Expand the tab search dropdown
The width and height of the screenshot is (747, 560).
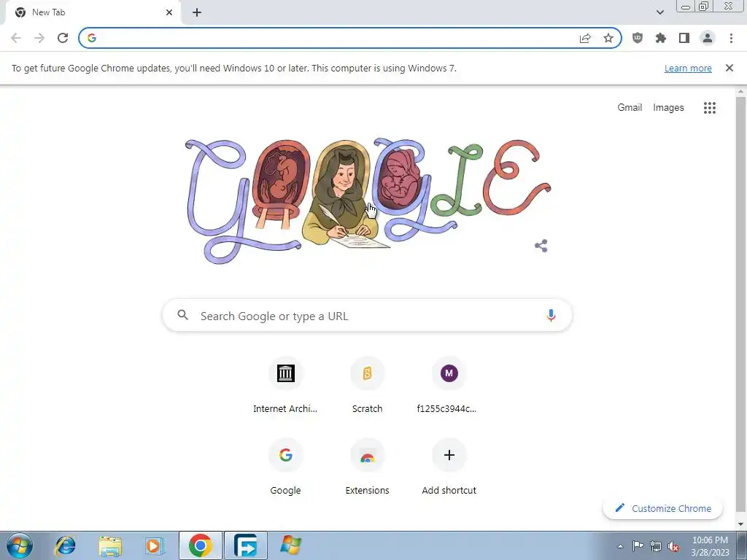[x=659, y=12]
